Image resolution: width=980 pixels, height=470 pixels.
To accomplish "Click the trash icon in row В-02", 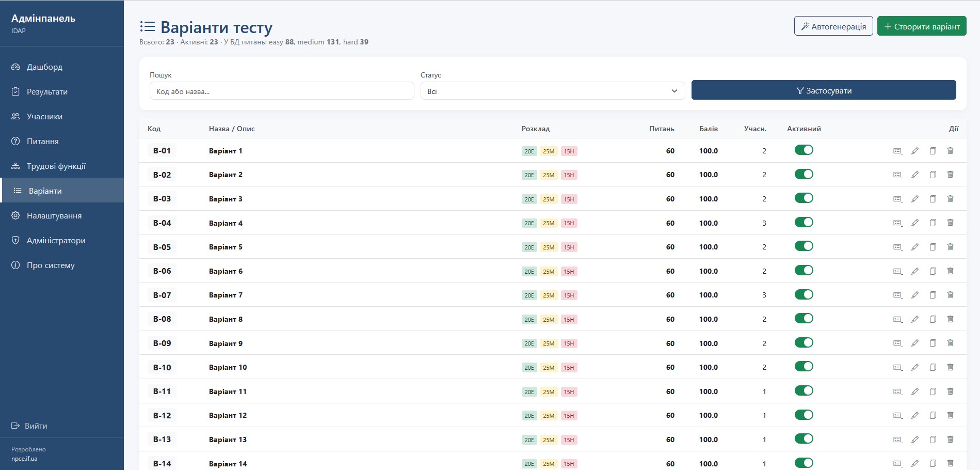I will [x=950, y=175].
